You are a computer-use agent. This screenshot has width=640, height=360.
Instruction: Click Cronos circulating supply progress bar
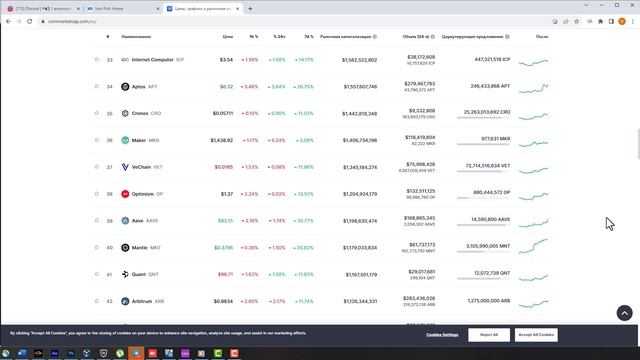point(483,118)
